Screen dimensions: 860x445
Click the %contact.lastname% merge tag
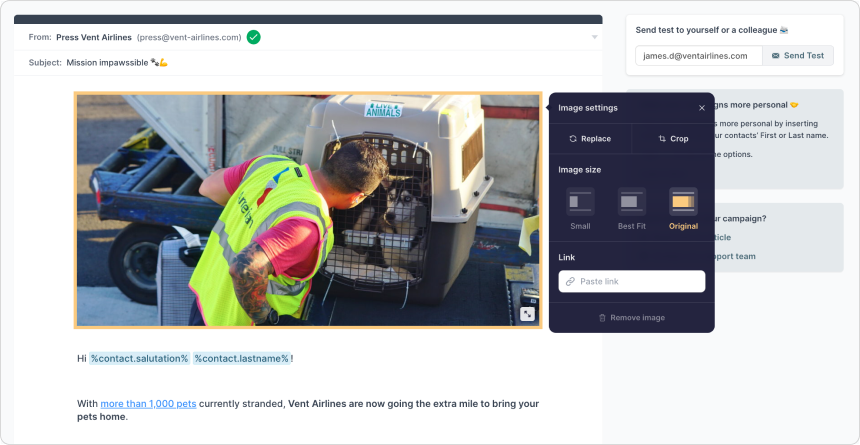(241, 358)
